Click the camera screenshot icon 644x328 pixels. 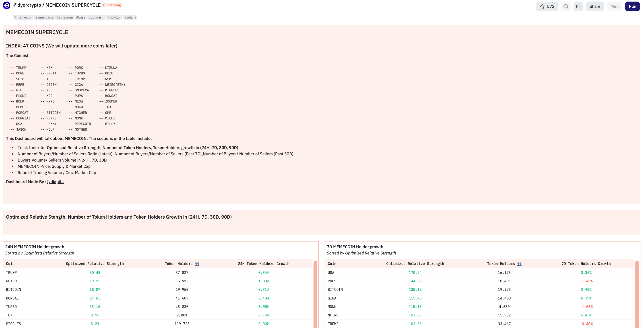[x=578, y=6]
